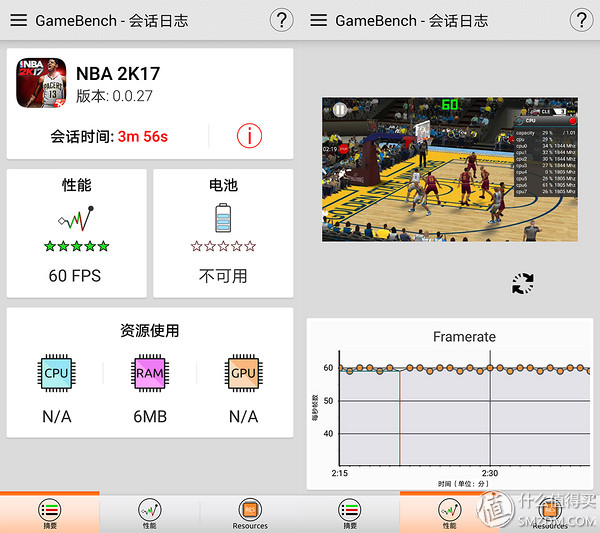
Task: Select the RAM chip icon
Action: [150, 373]
